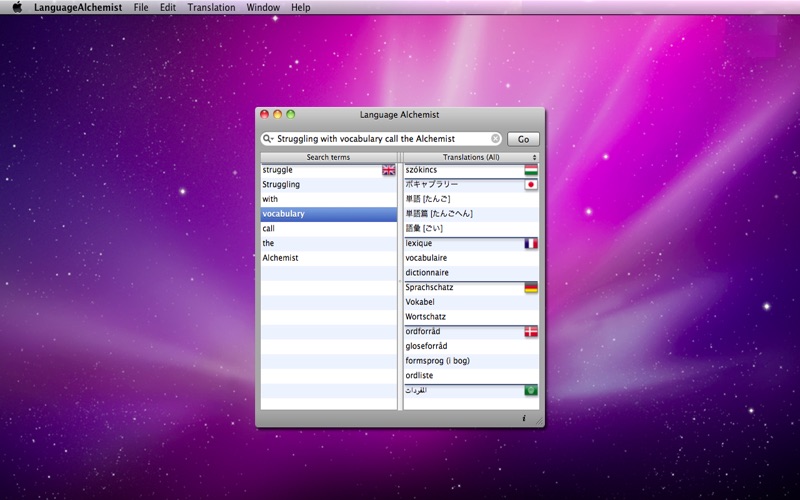
Task: Select the translation '語彙 [ごい]'
Action: click(x=471, y=229)
